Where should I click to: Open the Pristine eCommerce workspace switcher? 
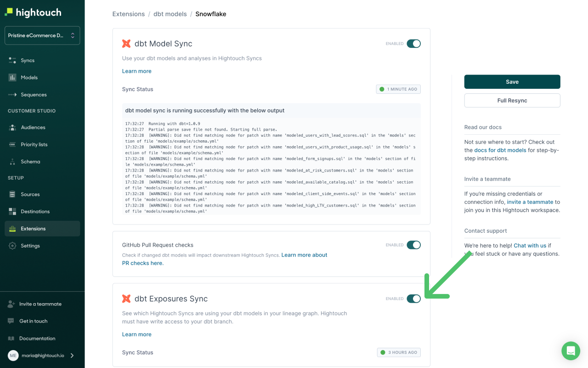click(x=42, y=35)
